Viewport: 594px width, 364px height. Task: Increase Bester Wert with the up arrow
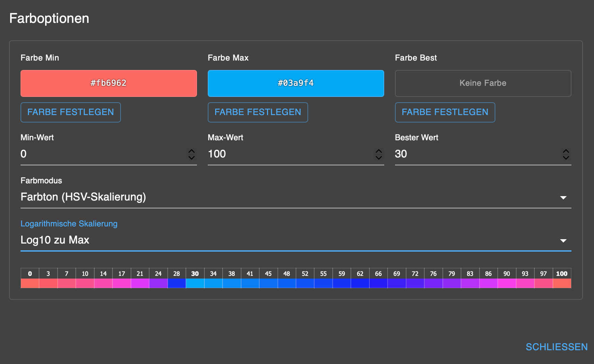pos(566,151)
